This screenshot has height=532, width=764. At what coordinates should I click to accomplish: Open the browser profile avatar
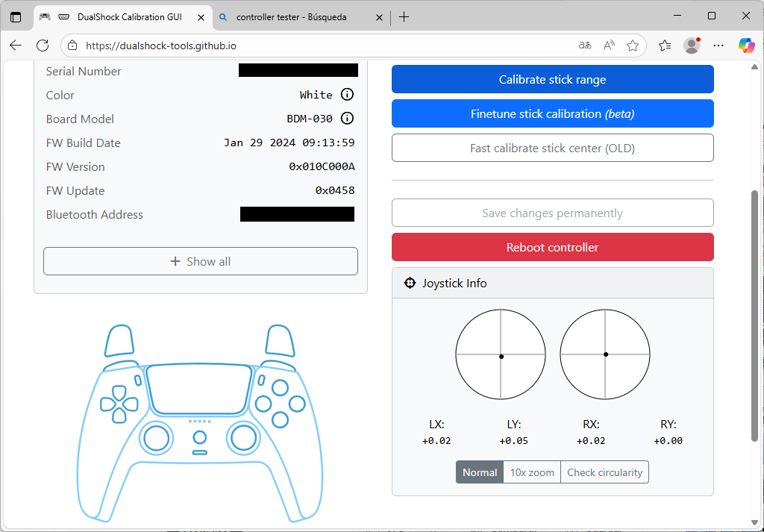click(692, 46)
